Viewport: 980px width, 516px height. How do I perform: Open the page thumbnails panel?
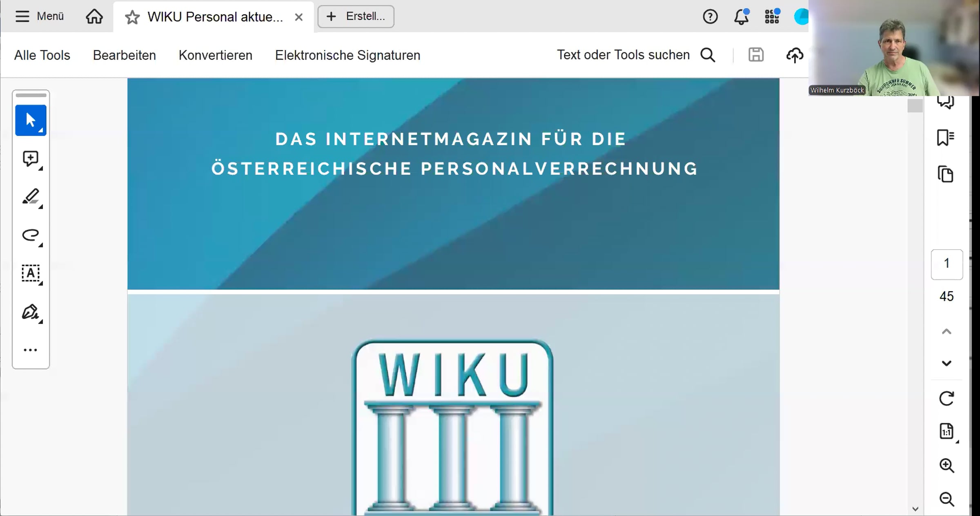(945, 174)
